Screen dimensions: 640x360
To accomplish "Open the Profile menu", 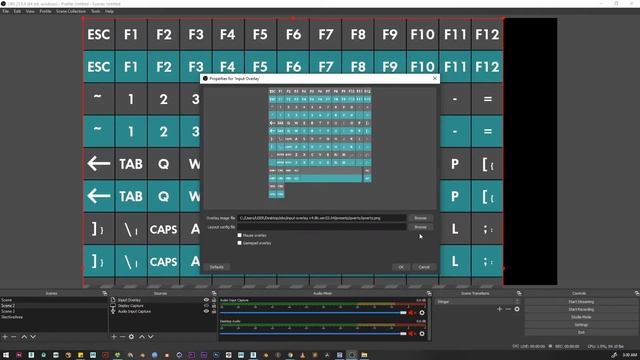I will click(45, 11).
